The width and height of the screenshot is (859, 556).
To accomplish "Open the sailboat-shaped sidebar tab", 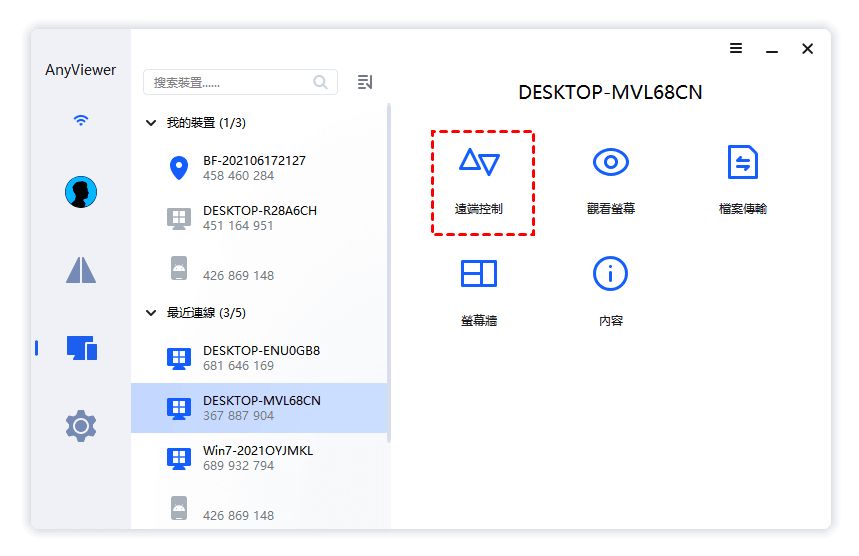I will 81,270.
